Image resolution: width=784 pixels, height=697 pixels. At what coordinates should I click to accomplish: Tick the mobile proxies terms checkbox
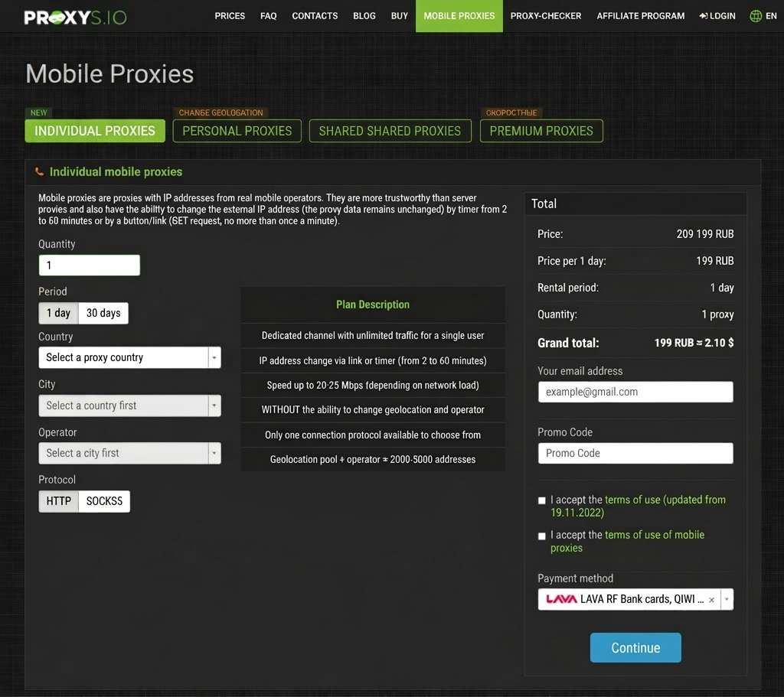[x=541, y=536]
